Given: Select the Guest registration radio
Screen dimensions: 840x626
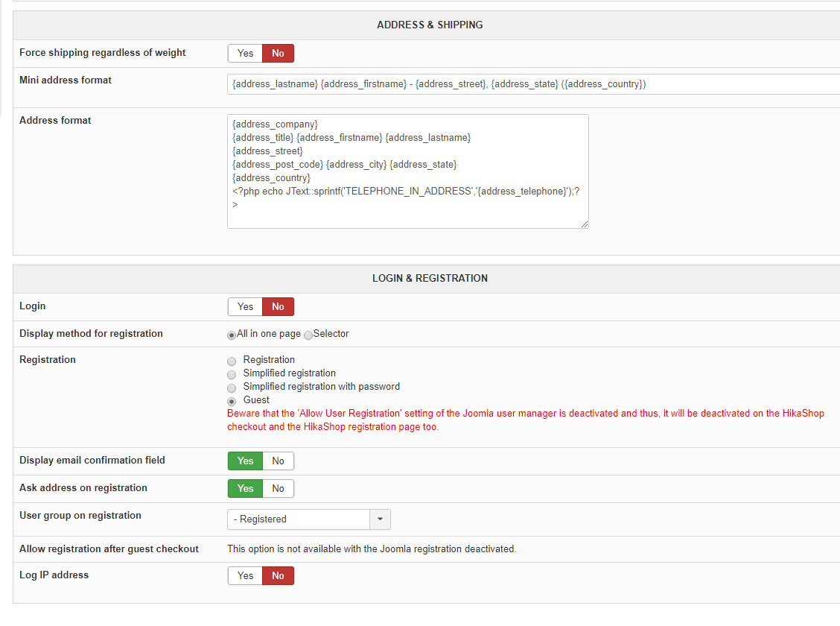Looking at the screenshot, I should [232, 401].
